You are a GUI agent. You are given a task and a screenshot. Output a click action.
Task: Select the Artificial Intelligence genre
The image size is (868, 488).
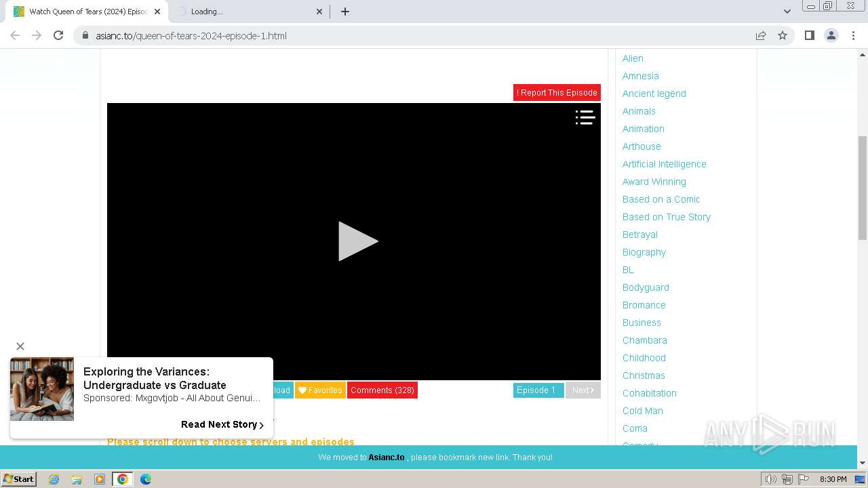pos(665,164)
